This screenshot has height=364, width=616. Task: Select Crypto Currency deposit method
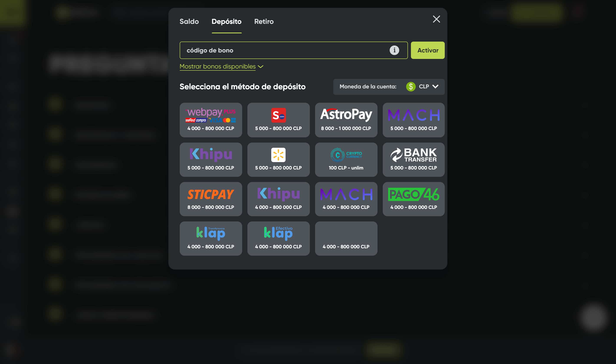pyautogui.click(x=346, y=160)
